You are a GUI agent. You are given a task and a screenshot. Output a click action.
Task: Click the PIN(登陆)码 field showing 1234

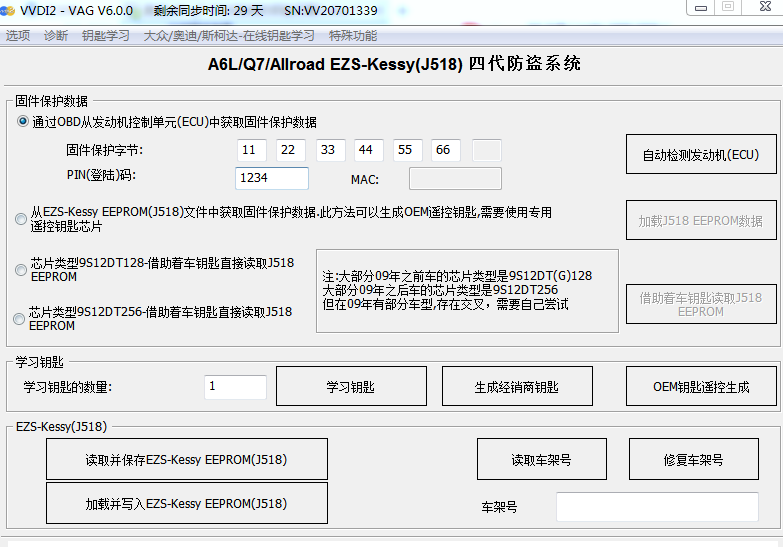pos(272,178)
